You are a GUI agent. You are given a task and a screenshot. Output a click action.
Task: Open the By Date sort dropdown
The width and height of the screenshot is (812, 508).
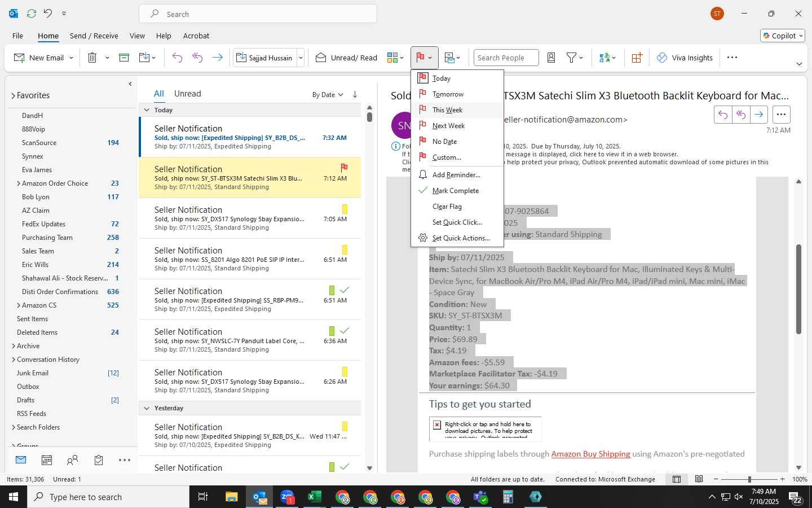pyautogui.click(x=328, y=94)
